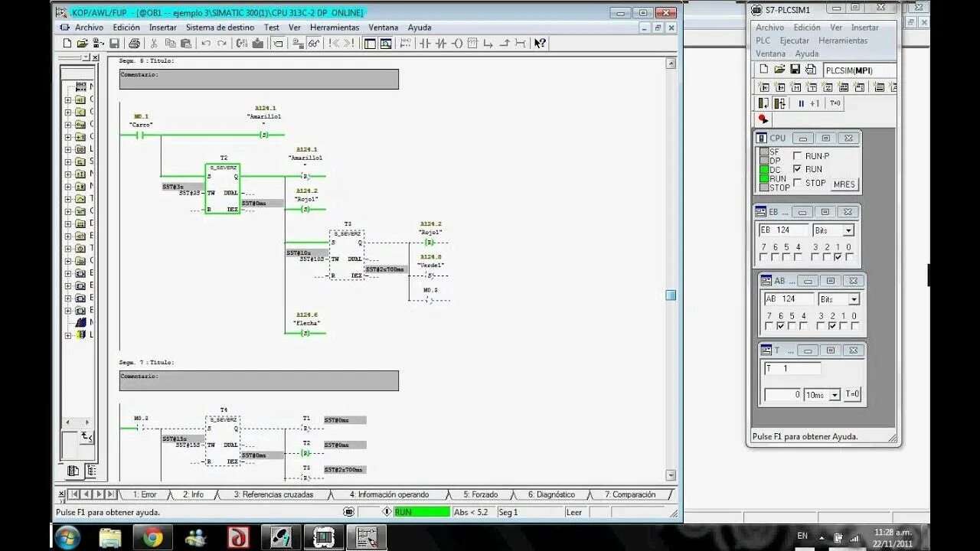The image size is (980, 551).
Task: Insert a normally closed contact
Action: point(441,44)
